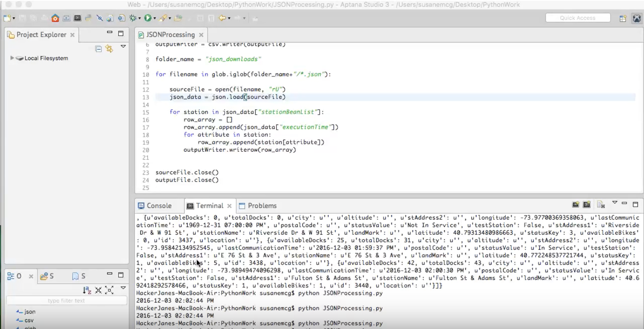Click the New file wizard icon
Viewport: 644px width, 329px height.
(7, 18)
